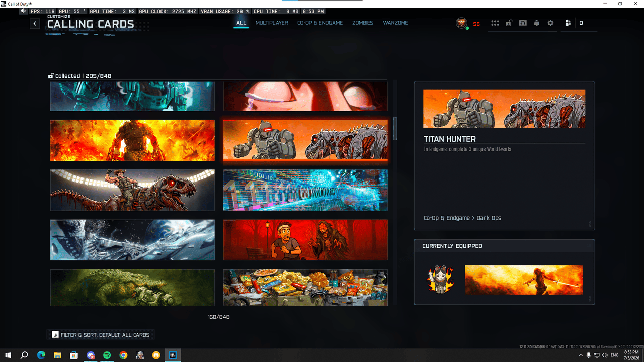This screenshot has width=644, height=362.
Task: Click the equipped cat emblem icon
Action: click(440, 280)
